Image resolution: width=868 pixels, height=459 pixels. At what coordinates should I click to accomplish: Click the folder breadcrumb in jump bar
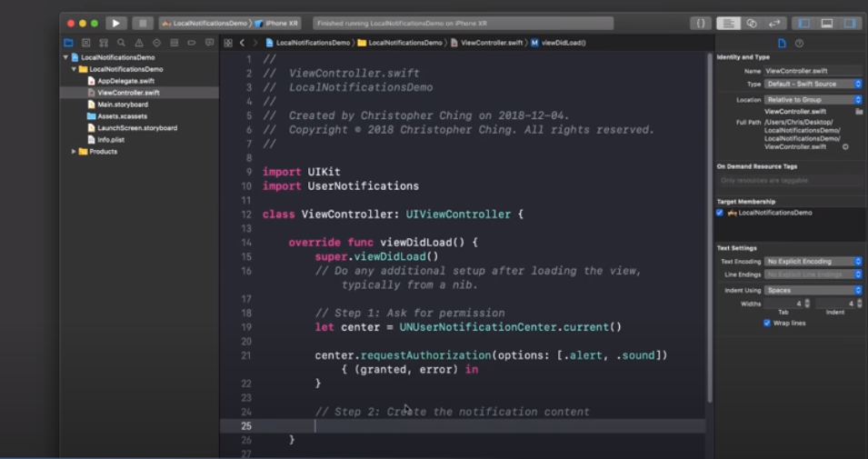(400, 43)
